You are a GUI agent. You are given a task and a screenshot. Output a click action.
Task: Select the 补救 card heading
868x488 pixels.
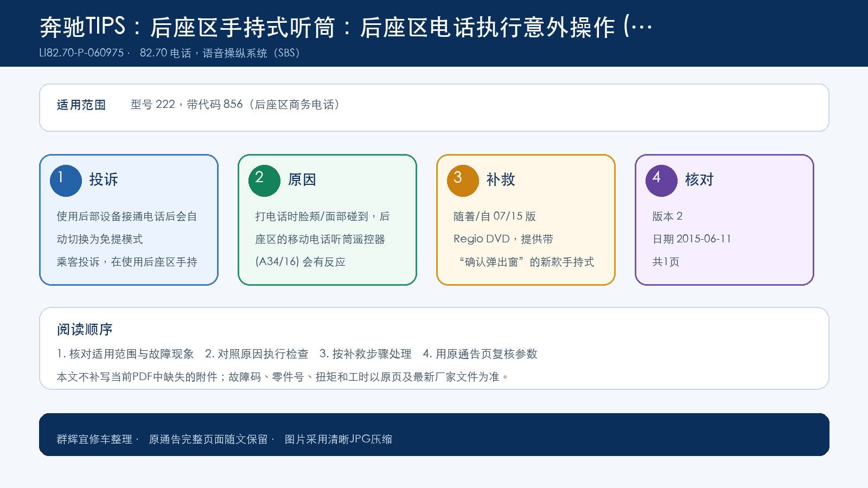(x=501, y=179)
